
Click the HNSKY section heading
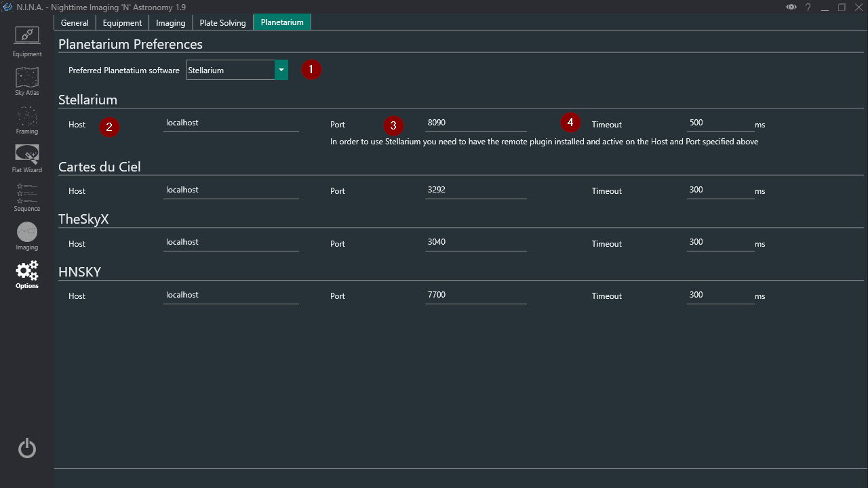pos(79,272)
